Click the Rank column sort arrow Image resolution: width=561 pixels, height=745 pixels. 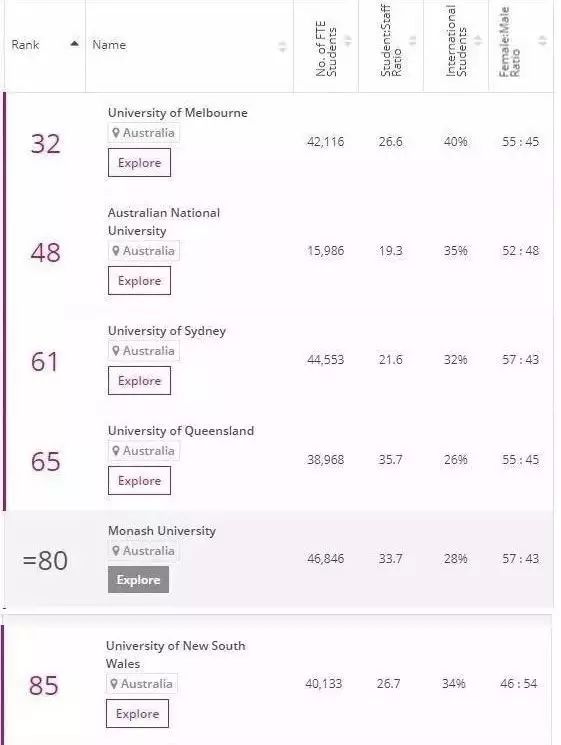74,44
